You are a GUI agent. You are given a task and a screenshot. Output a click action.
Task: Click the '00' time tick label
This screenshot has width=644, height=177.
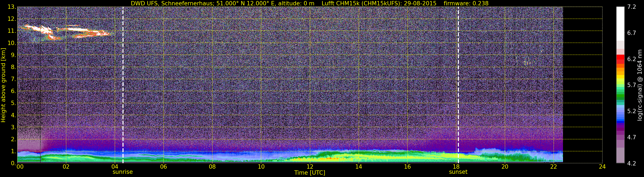pos(20,167)
